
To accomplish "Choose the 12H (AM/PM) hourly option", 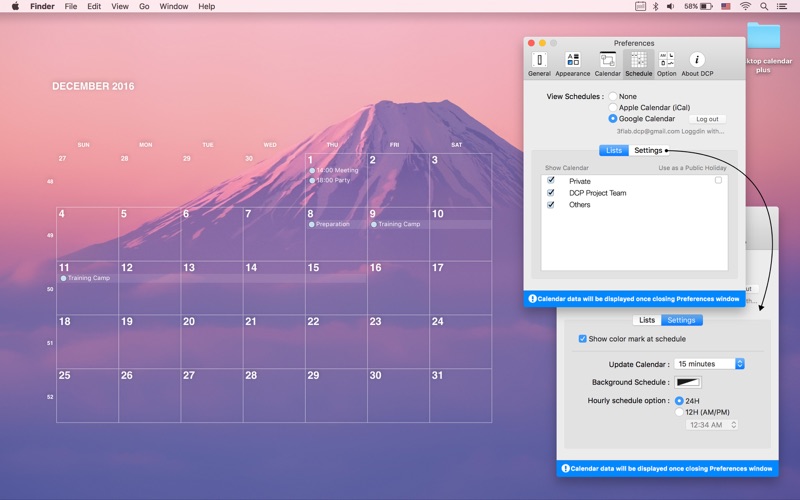I will (680, 412).
